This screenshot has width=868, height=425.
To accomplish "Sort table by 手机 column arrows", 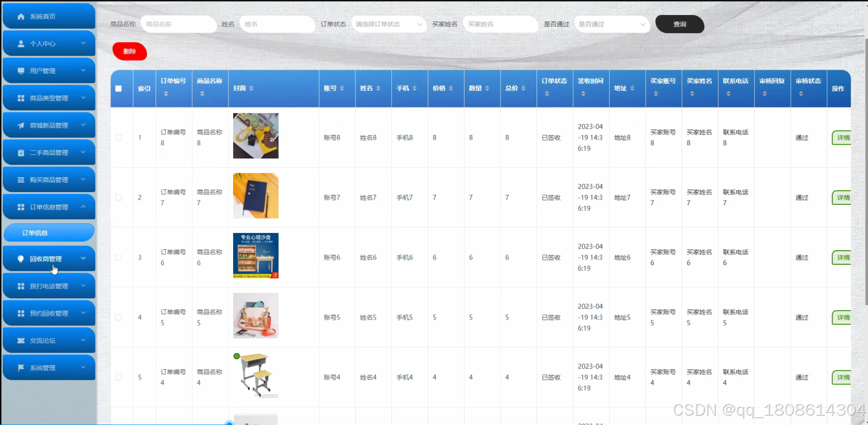I will (x=415, y=88).
